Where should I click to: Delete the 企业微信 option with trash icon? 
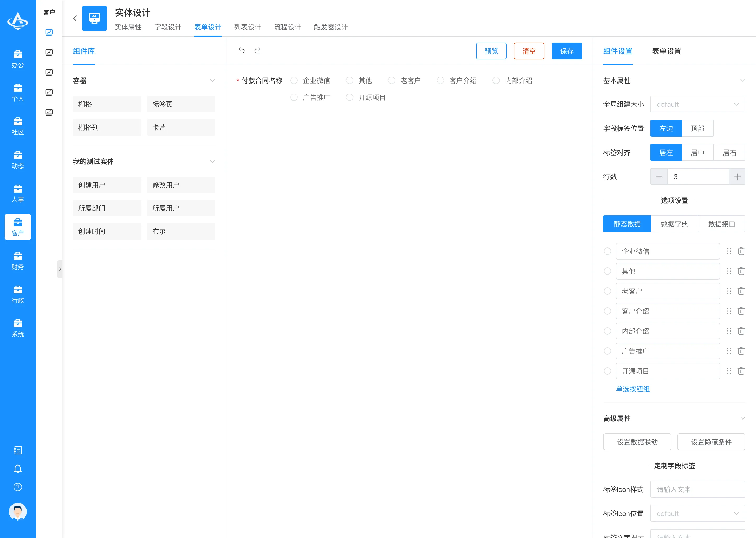tap(741, 251)
